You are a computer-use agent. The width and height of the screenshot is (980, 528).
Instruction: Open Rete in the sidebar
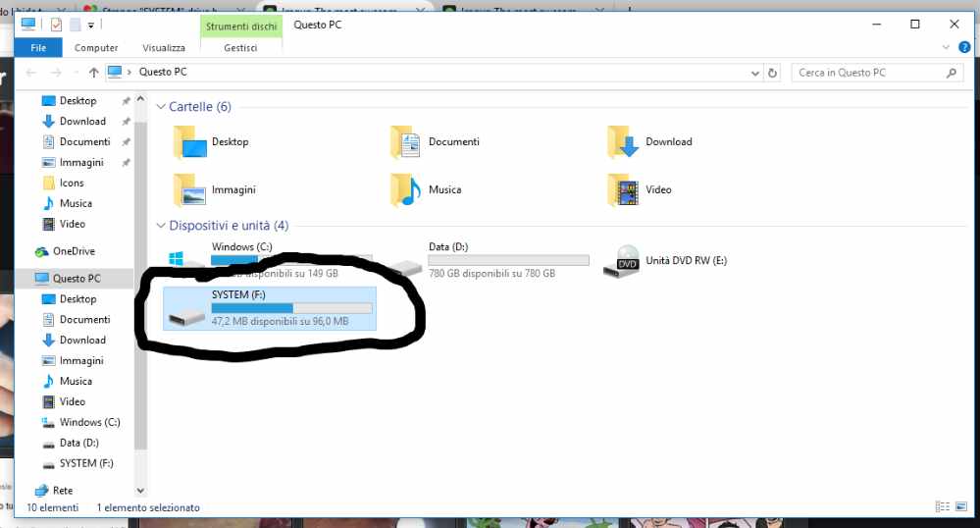tap(63, 490)
